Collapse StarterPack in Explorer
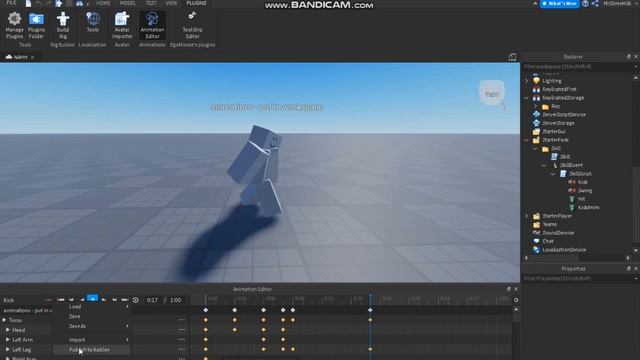640x360 pixels. tap(527, 140)
